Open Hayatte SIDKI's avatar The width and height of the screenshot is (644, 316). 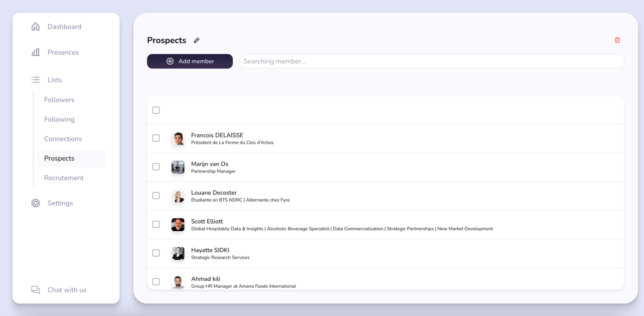[x=178, y=253]
